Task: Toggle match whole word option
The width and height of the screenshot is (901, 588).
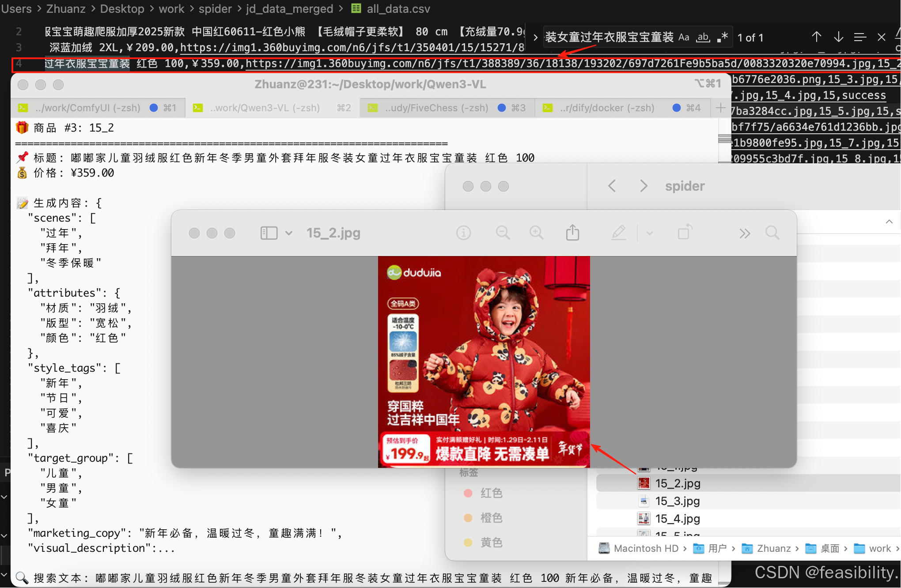Action: (x=703, y=38)
